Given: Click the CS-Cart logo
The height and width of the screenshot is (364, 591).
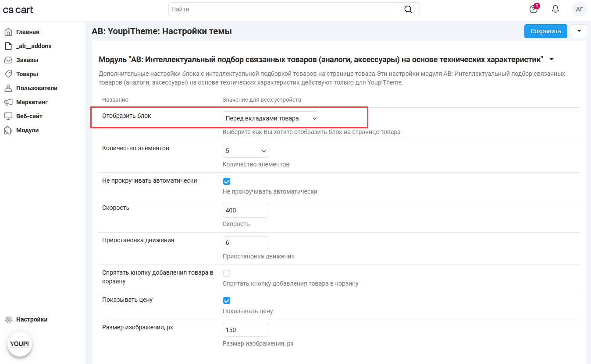Looking at the screenshot, I should (x=18, y=10).
